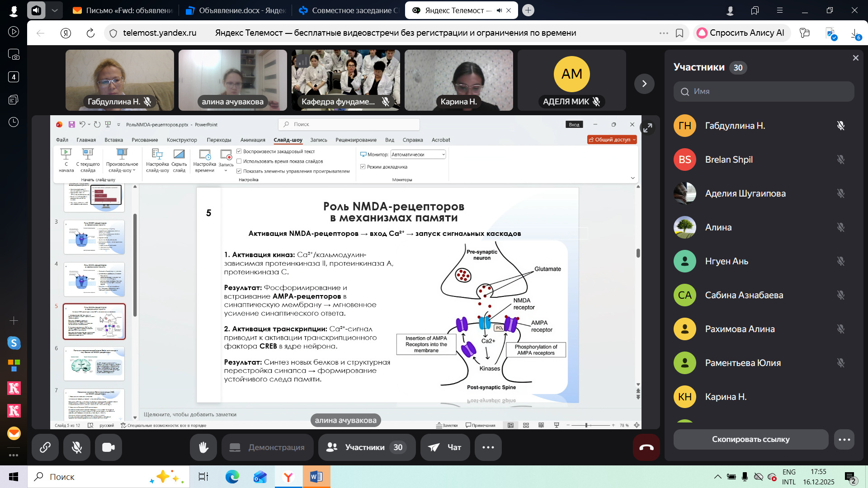Reload the Telemost page

90,33
